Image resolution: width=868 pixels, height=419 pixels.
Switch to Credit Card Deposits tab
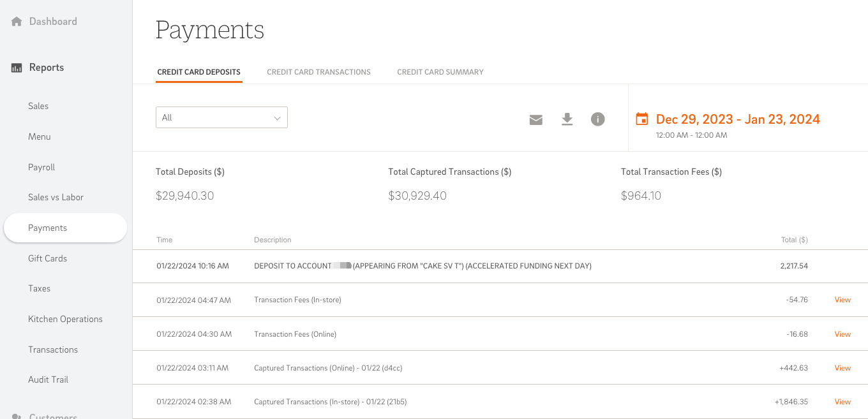tap(199, 72)
